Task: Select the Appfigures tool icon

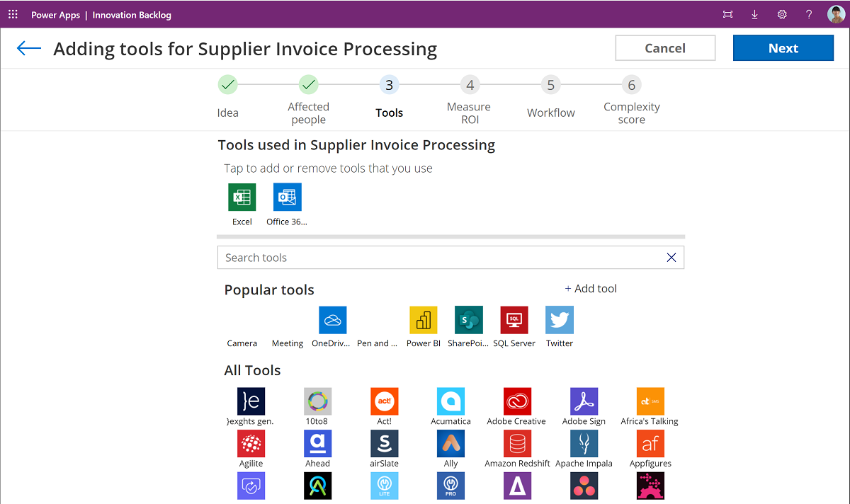Action: [x=650, y=444]
